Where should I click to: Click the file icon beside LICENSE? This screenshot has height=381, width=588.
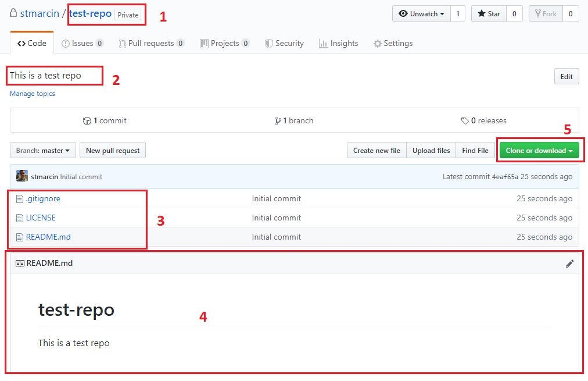point(20,218)
